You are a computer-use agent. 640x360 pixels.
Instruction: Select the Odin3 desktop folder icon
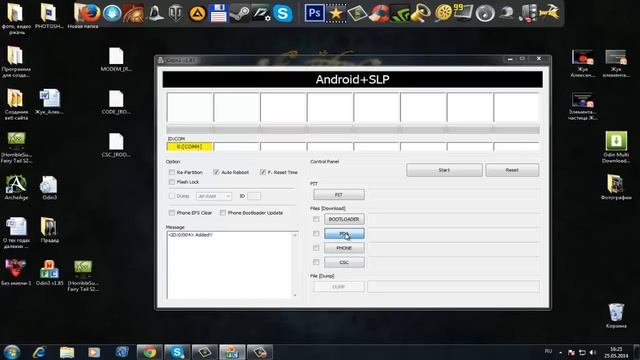coord(49,188)
